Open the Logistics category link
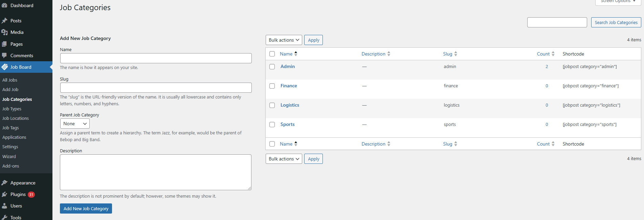Screen dimensions: 644x220 coord(290,105)
